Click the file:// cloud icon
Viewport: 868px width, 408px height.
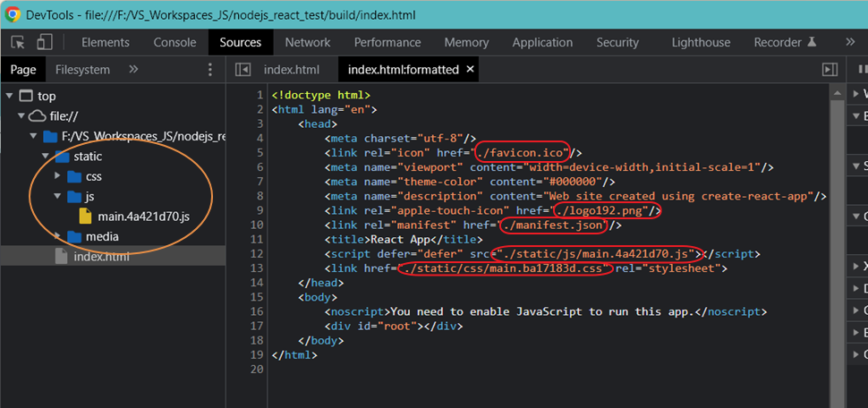coord(37,116)
